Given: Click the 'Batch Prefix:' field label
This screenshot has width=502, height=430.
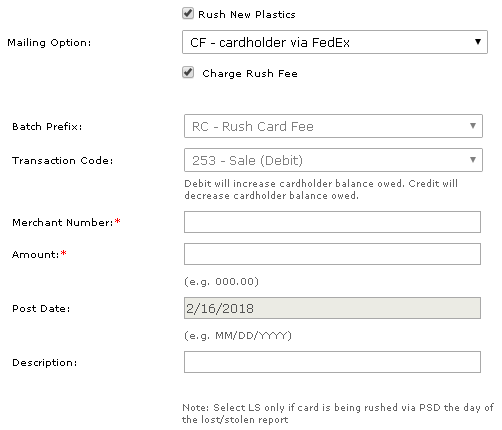Looking at the screenshot, I should point(47,127).
